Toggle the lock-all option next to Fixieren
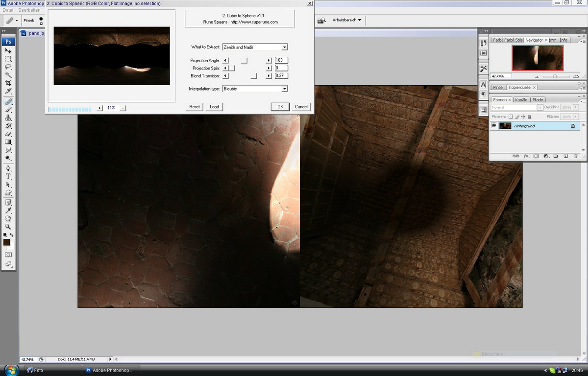The width and height of the screenshot is (588, 376). pyautogui.click(x=530, y=117)
